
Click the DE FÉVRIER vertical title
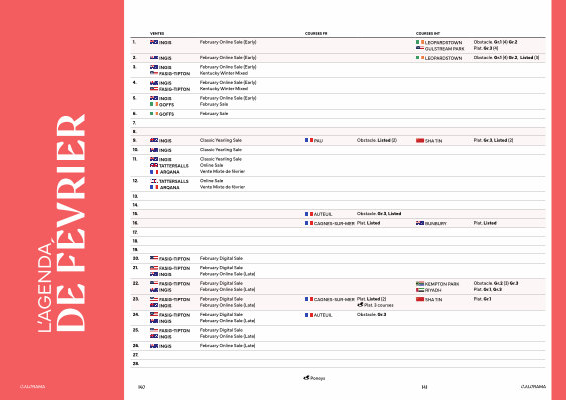coord(71,223)
